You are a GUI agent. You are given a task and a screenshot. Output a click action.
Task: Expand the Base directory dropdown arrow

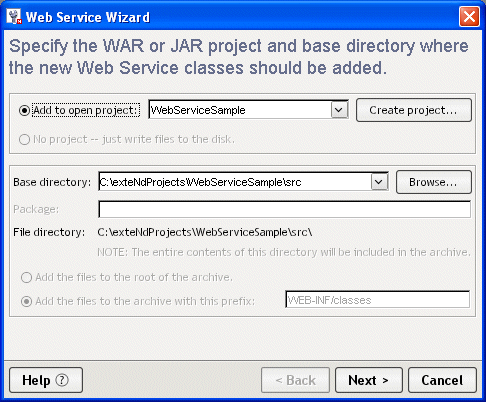click(x=379, y=182)
